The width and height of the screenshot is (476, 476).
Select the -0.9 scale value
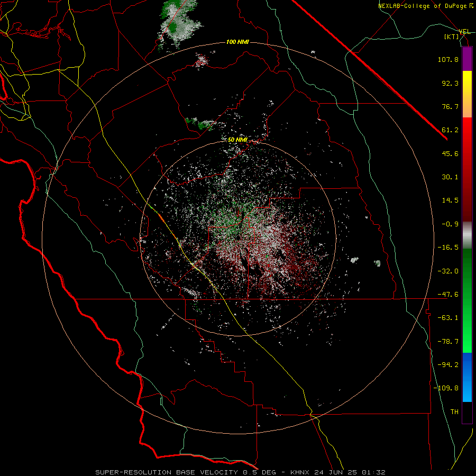(450, 224)
